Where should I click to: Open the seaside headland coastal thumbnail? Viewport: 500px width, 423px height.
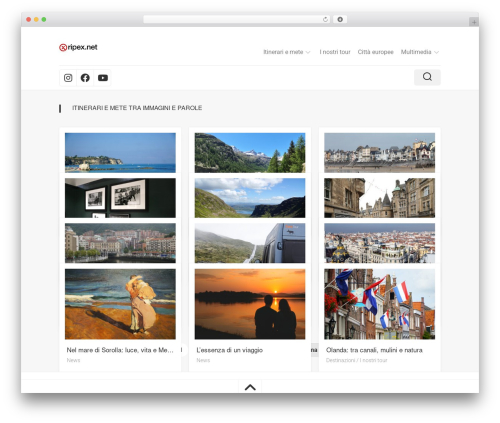coord(120,153)
